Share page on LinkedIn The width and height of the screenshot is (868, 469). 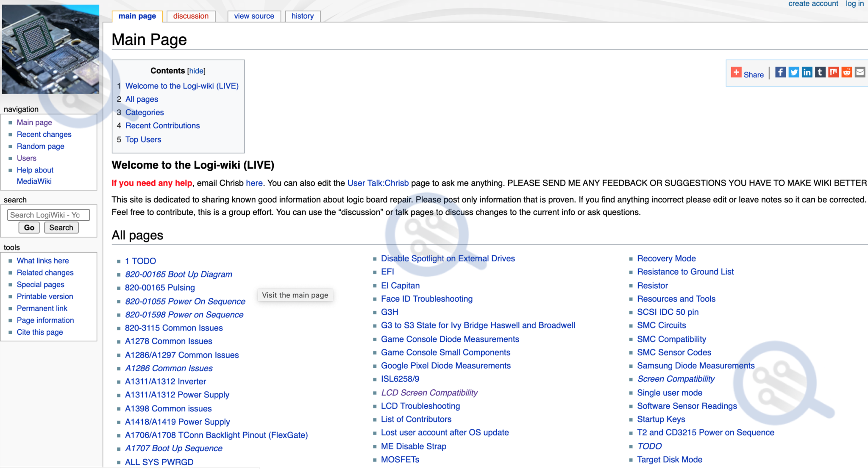[807, 72]
